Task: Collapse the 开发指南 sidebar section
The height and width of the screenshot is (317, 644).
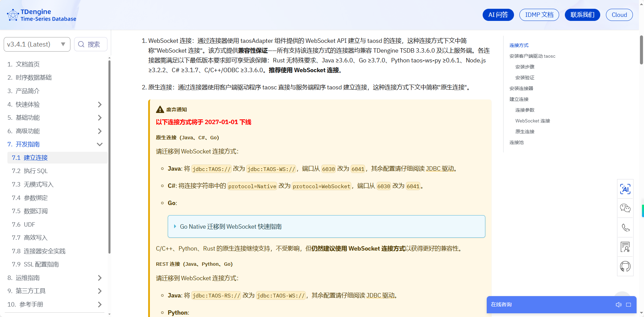Action: click(99, 144)
